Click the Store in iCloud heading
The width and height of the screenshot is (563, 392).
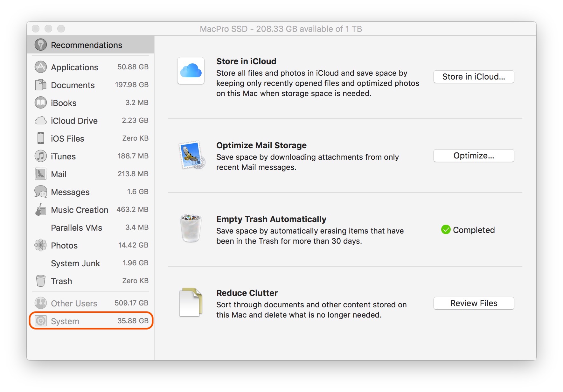pyautogui.click(x=246, y=61)
